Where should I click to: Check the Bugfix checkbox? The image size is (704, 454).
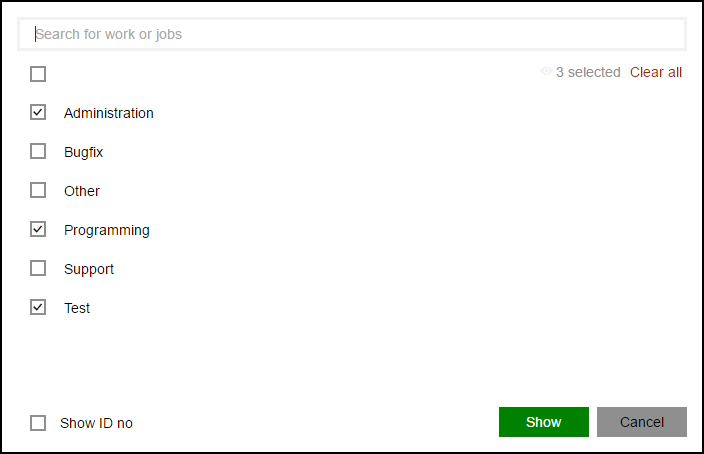[38, 151]
